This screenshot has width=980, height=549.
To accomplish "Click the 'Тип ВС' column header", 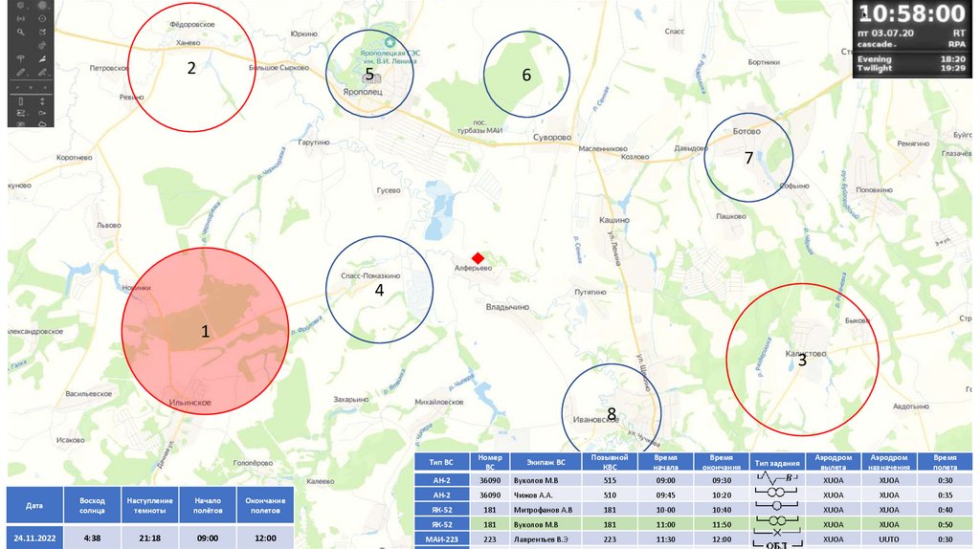I will [x=441, y=462].
